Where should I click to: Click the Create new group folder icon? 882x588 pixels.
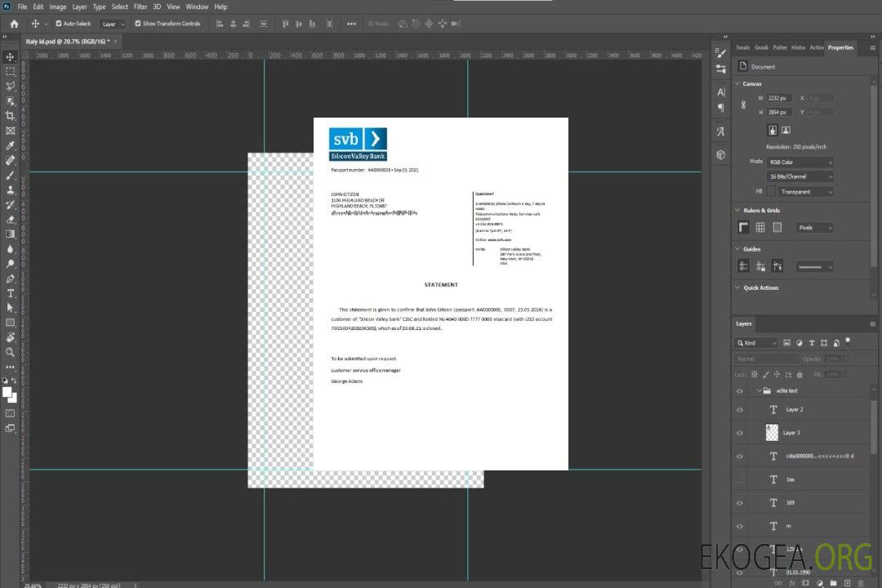click(833, 583)
